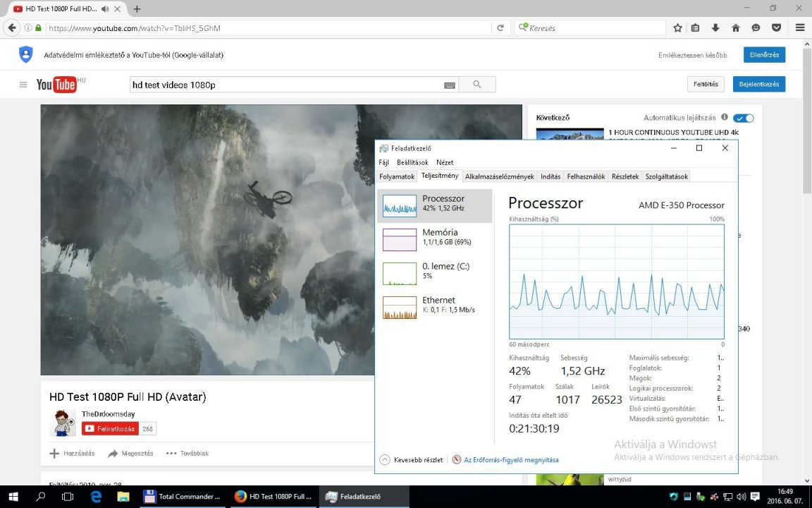Toggle the Automatikus lejátszás autoplay switch
The height and width of the screenshot is (508, 812).
coord(744,119)
